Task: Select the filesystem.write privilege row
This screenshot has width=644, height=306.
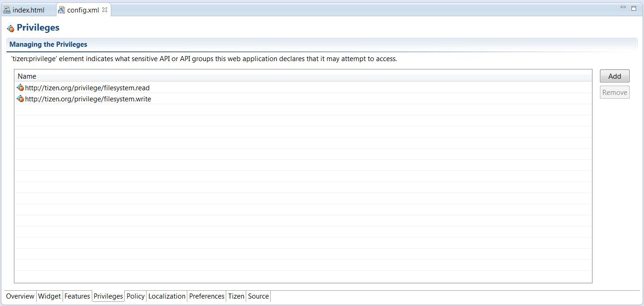Action: [303, 99]
